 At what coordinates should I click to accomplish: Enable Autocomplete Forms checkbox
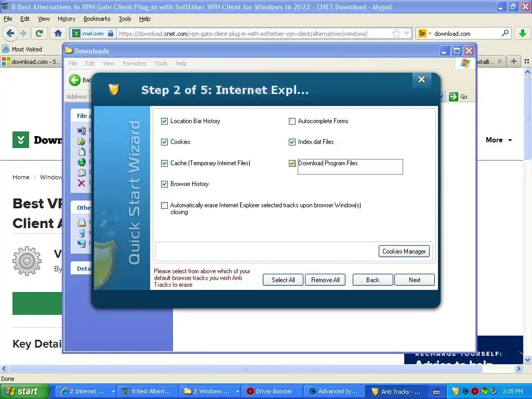(x=292, y=121)
